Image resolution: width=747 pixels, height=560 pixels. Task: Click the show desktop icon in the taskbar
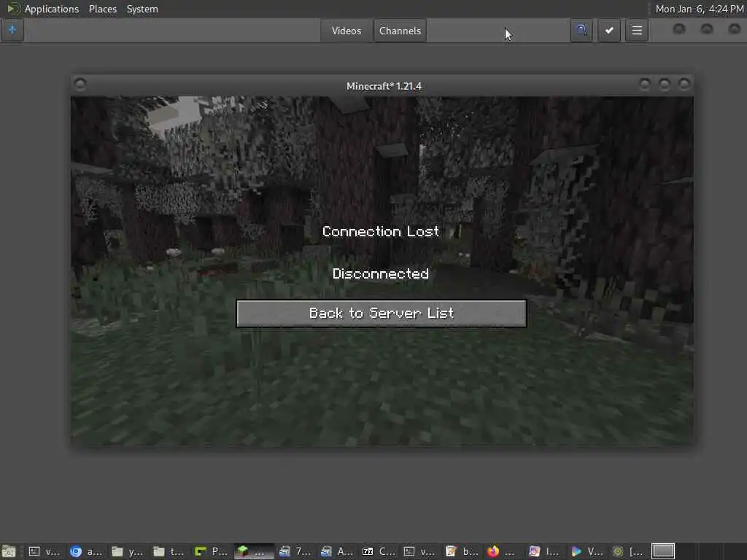(x=9, y=551)
